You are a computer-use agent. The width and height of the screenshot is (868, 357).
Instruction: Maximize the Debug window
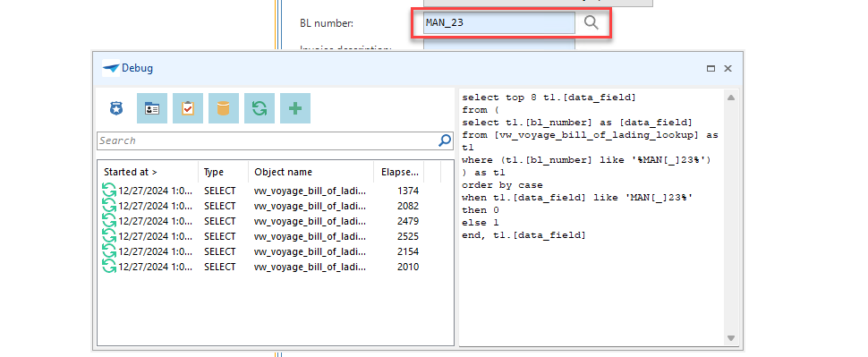tap(711, 69)
